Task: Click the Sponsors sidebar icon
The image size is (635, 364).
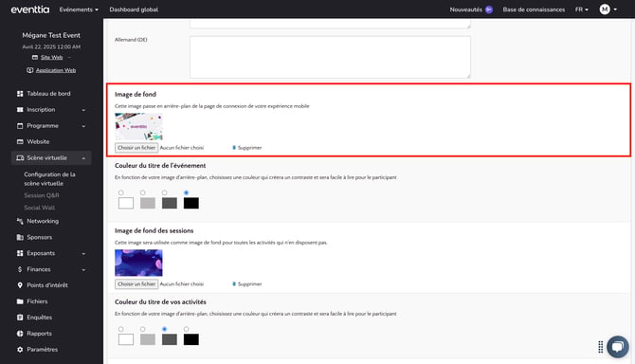Action: click(x=20, y=237)
